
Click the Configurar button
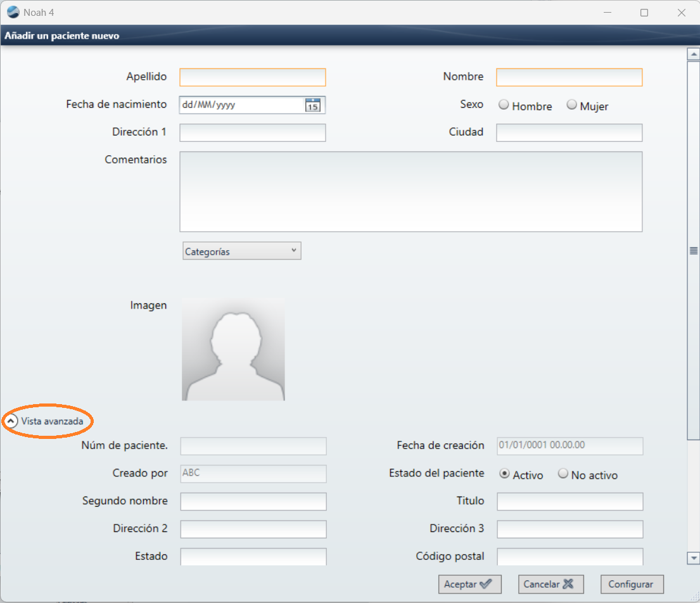coord(632,584)
